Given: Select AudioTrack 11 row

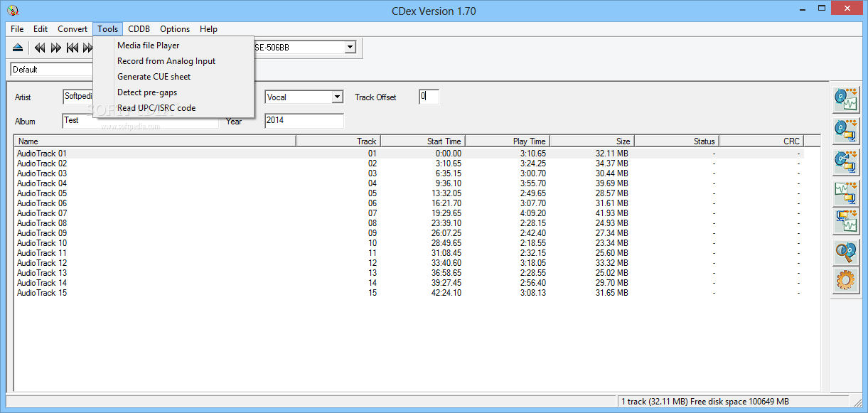Looking at the screenshot, I should (417, 253).
